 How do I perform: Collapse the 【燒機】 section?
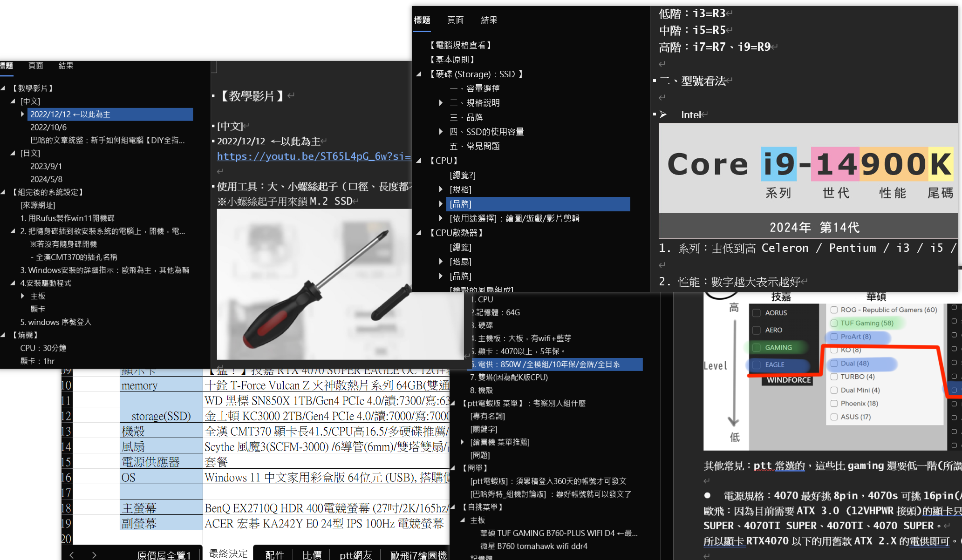coord(3,335)
